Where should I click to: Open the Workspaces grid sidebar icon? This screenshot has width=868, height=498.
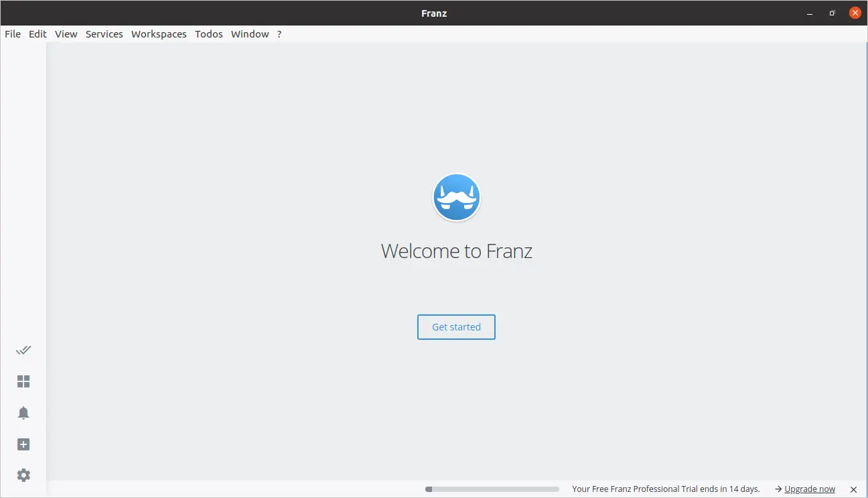point(23,381)
